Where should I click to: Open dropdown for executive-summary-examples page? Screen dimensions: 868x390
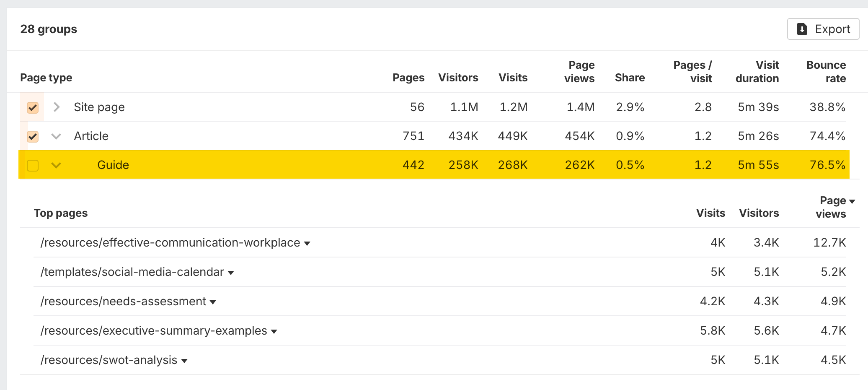tap(274, 331)
